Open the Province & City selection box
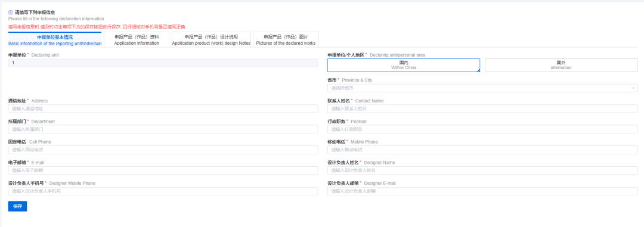The image size is (644, 227). (482, 88)
